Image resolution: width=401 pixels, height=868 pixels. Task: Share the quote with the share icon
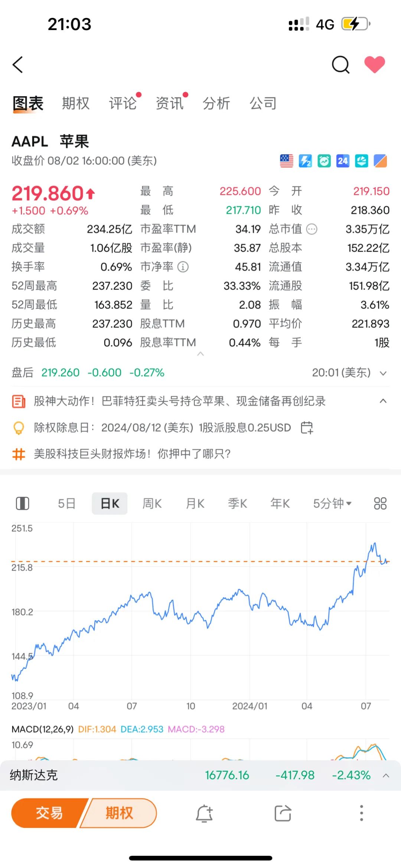pyautogui.click(x=283, y=813)
